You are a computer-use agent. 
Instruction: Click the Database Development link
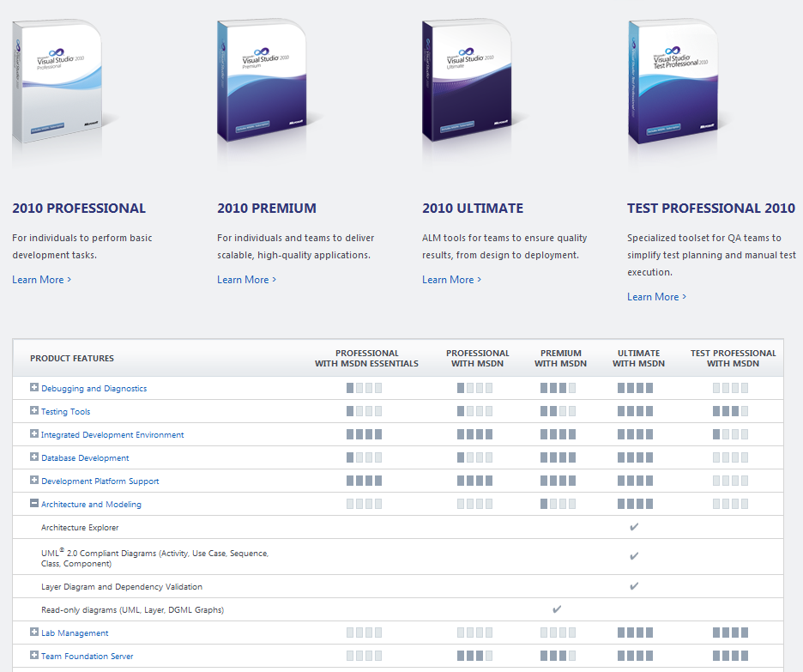click(85, 458)
